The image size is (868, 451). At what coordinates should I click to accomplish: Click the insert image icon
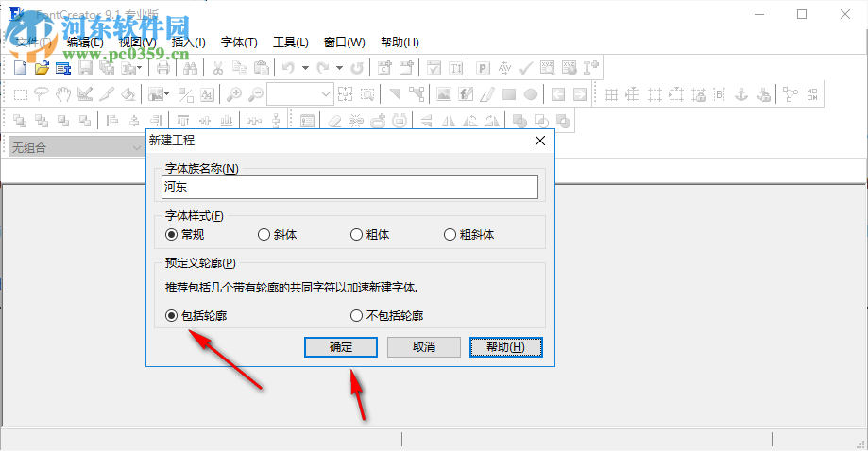[443, 94]
